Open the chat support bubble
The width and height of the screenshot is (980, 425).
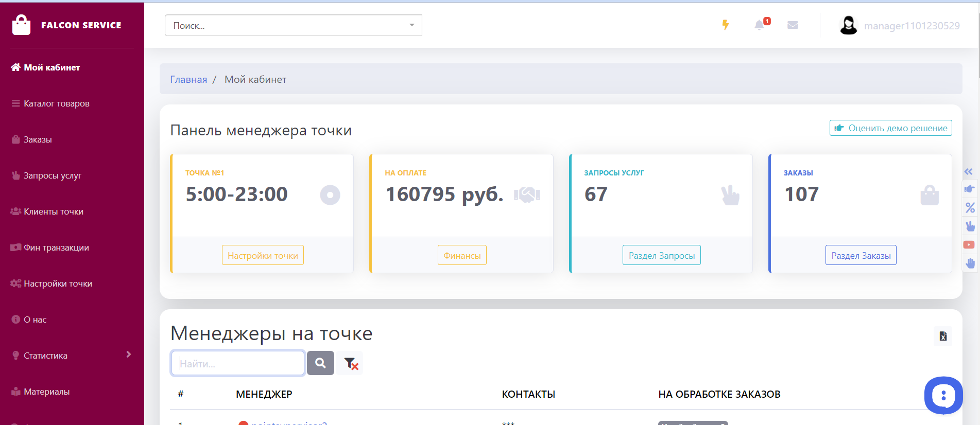943,395
